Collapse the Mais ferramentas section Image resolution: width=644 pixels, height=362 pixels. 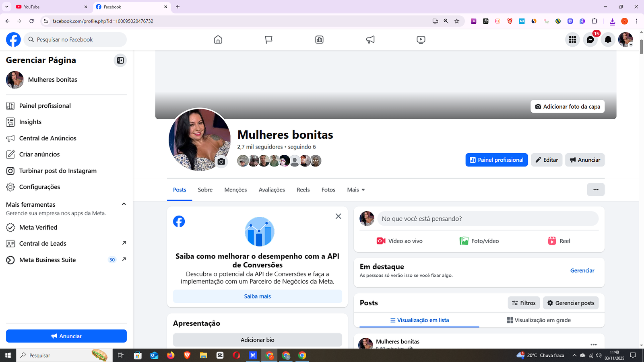(x=124, y=204)
